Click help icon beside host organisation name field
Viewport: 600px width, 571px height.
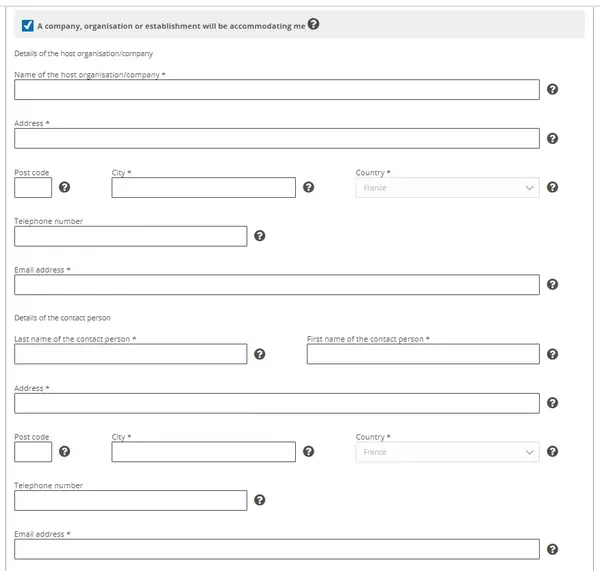click(x=553, y=90)
